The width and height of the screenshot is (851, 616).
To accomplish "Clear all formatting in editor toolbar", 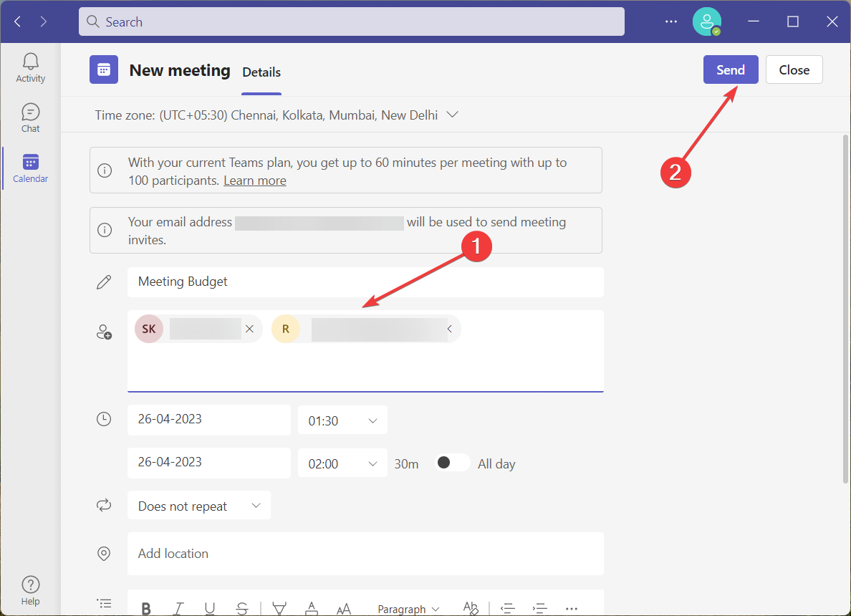I will [471, 608].
